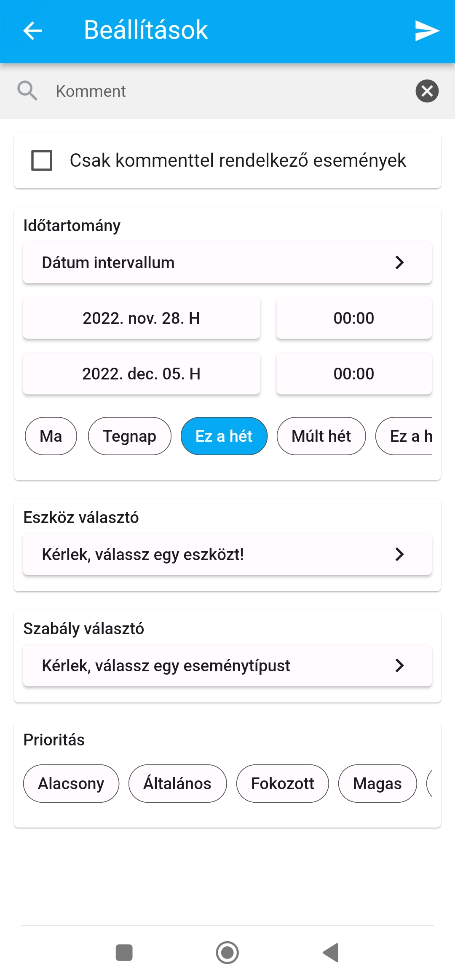Tap the search magnifier icon
This screenshot has width=455, height=980.
[27, 91]
